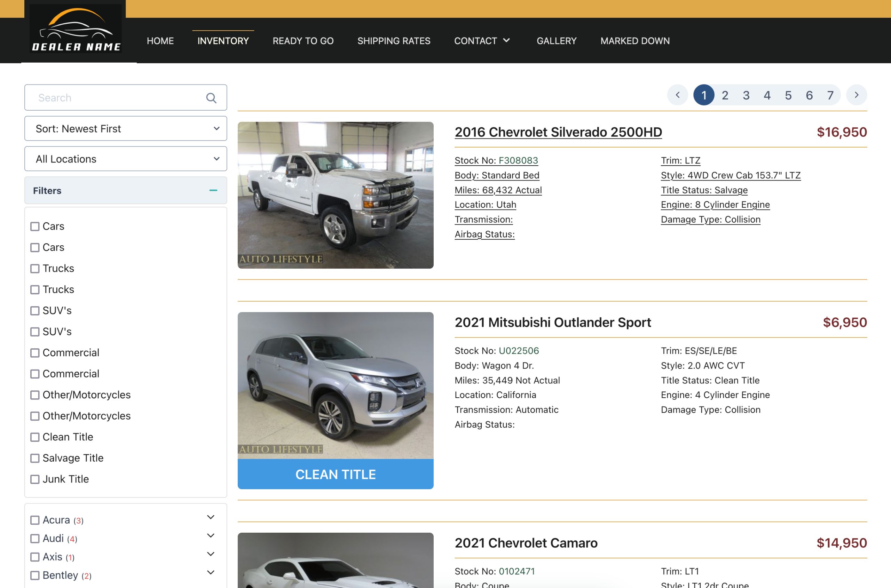Check the Clean Title filter
Image resolution: width=891 pixels, height=588 pixels.
click(x=35, y=437)
